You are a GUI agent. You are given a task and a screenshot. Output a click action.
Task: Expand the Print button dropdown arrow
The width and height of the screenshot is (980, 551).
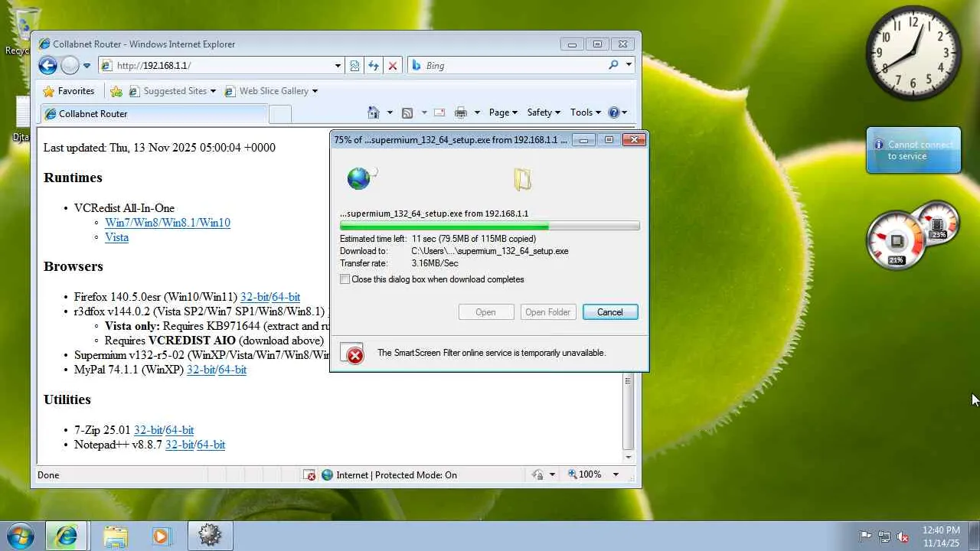pyautogui.click(x=476, y=112)
